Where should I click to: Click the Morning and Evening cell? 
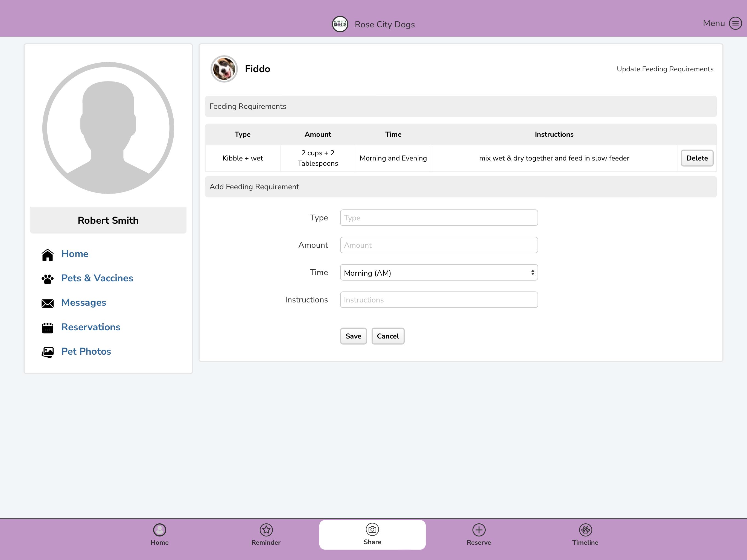click(x=393, y=158)
